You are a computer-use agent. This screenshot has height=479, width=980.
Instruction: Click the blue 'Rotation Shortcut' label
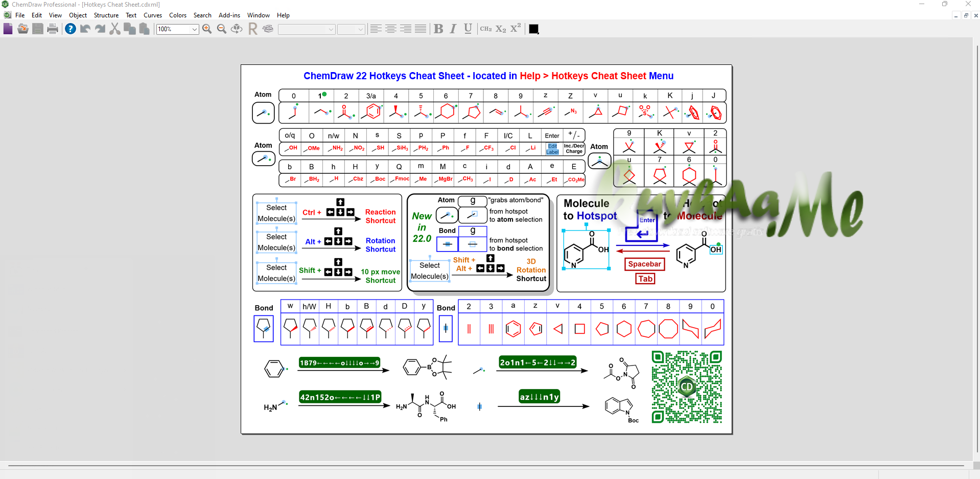click(380, 245)
